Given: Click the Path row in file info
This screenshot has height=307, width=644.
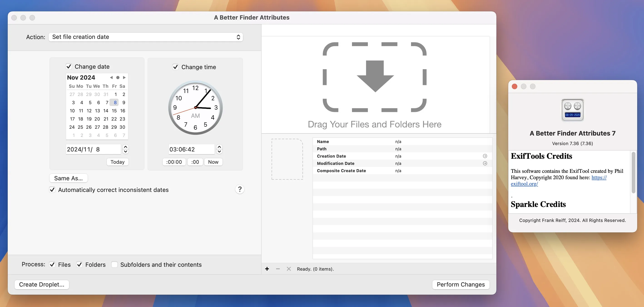Looking at the screenshot, I should click(x=402, y=149).
